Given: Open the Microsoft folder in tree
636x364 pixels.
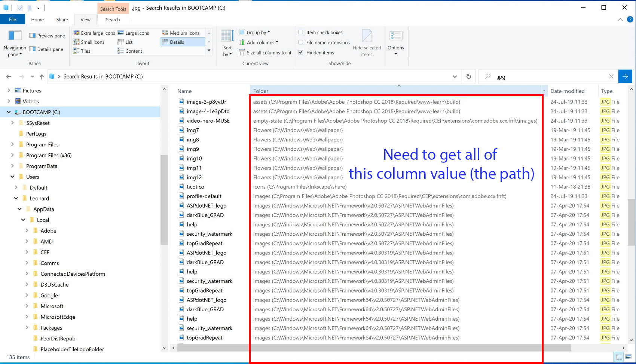Looking at the screenshot, I should coord(52,306).
